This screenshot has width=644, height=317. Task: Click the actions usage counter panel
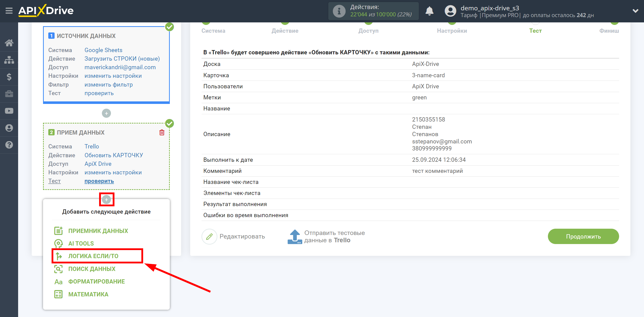coord(373,11)
